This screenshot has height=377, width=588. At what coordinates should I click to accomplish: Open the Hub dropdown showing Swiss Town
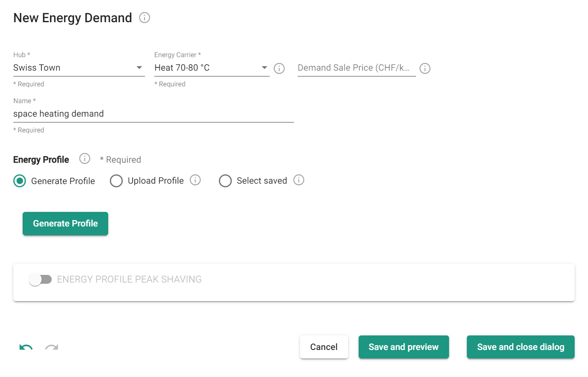point(79,68)
